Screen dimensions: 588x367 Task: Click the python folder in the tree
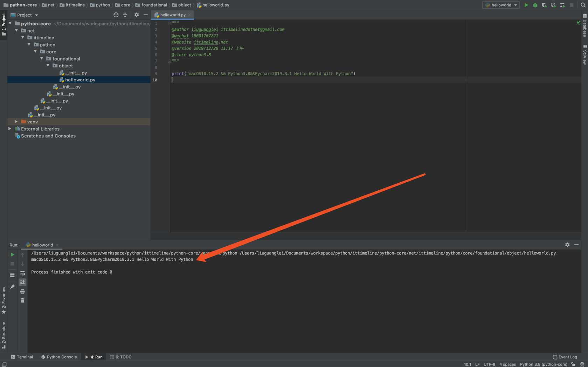[x=47, y=45]
